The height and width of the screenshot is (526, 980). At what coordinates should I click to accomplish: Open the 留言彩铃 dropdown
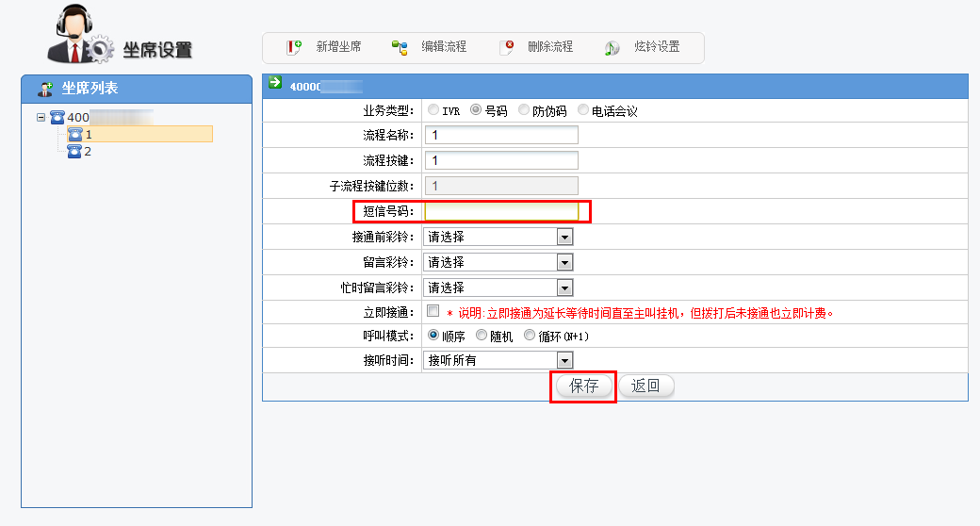[564, 262]
